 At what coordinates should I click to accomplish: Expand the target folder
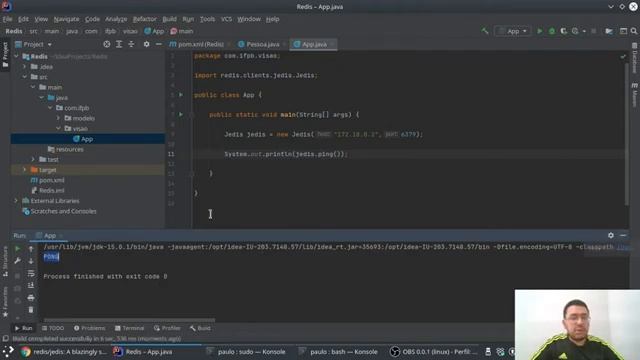24,170
